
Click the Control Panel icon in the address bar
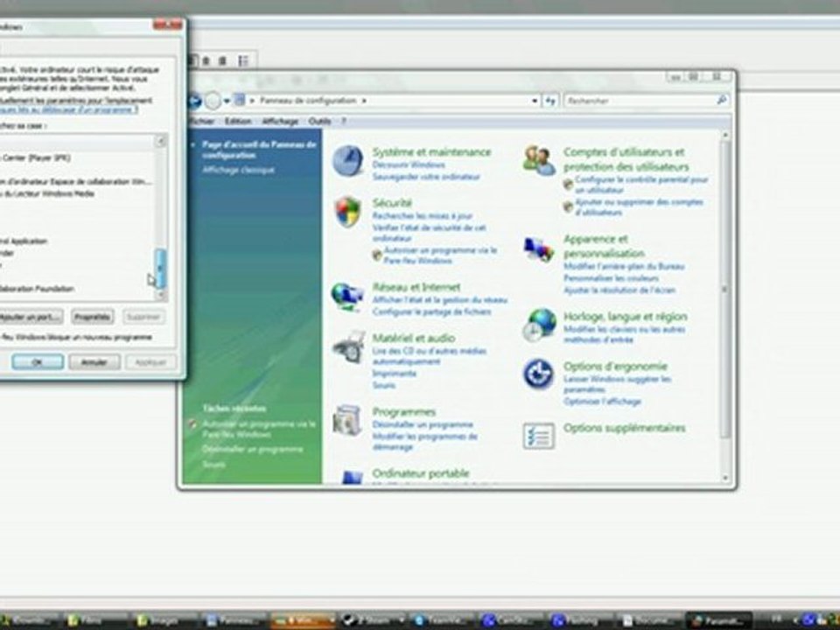pyautogui.click(x=240, y=100)
